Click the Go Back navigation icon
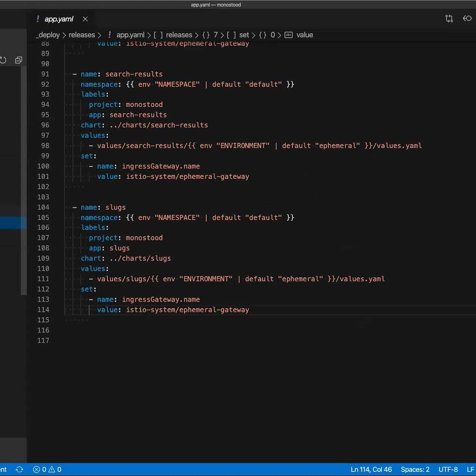The height and width of the screenshot is (476, 476). 467,19
